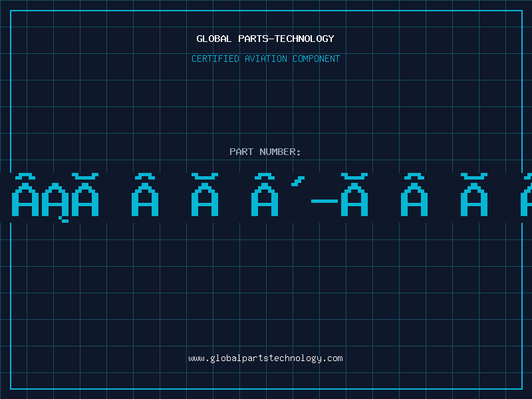Click the bright cyan border frame line
The width and height of the screenshot is (532, 399).
click(267, 11)
